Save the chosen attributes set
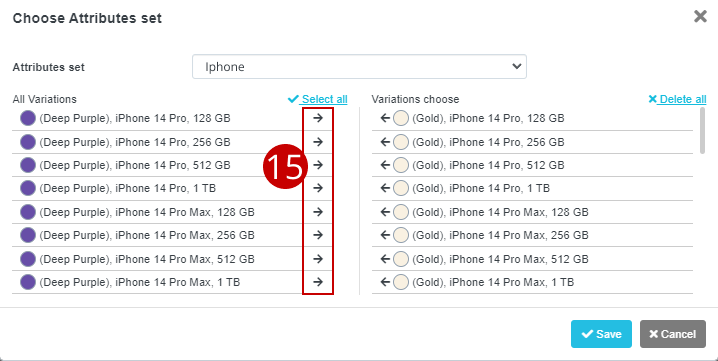The height and width of the screenshot is (361, 718). 601,334
